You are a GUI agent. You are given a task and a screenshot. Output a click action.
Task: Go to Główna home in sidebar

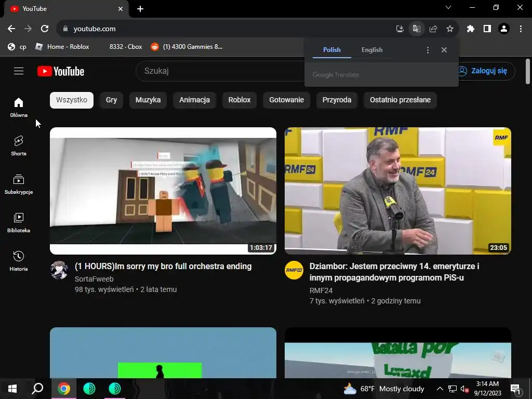[19, 108]
